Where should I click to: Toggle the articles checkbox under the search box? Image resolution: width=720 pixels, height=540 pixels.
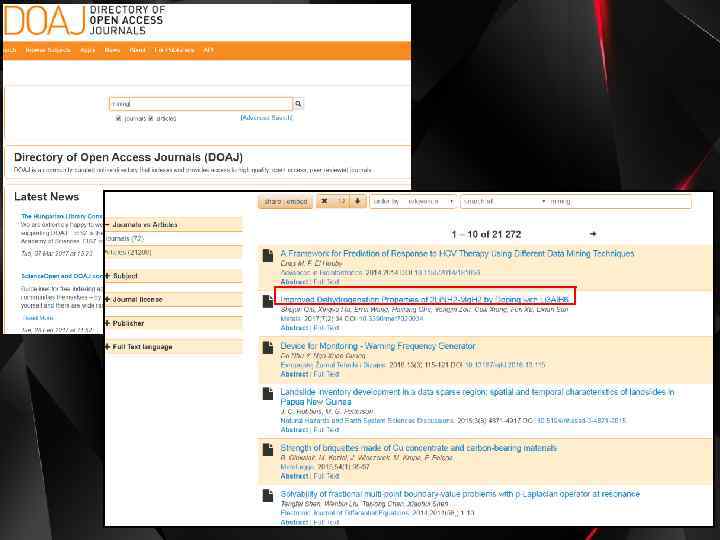coord(151,118)
